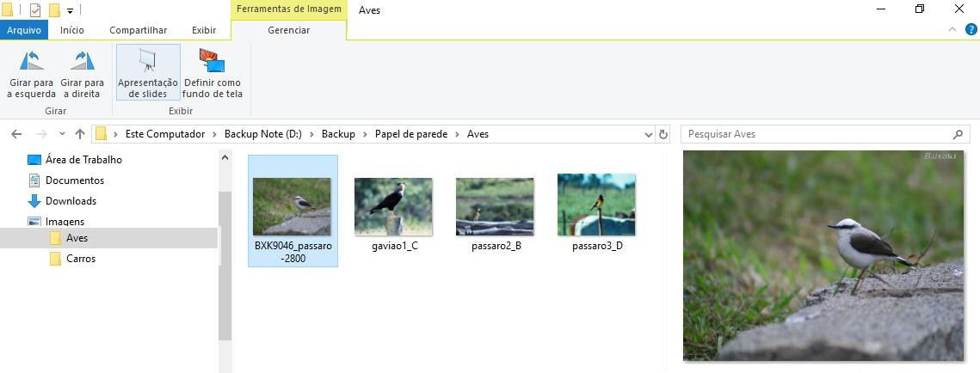980x373 pixels.
Task: Open Quick Access Toolbar customize dropdown
Action: (x=70, y=10)
